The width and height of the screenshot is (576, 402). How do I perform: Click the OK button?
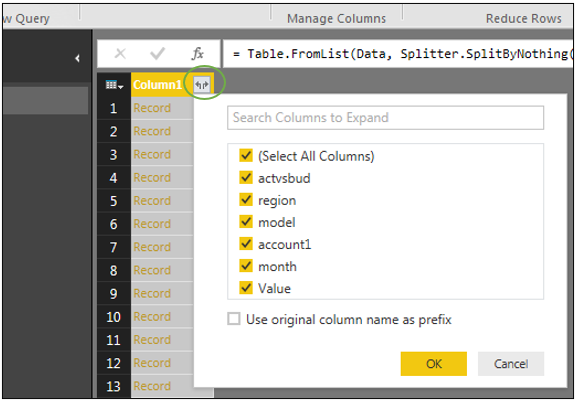433,364
